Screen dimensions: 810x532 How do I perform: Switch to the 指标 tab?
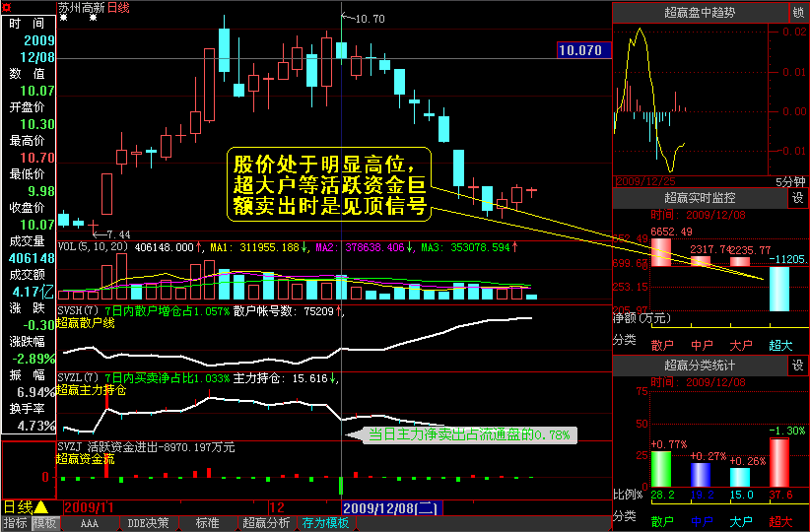[x=15, y=523]
